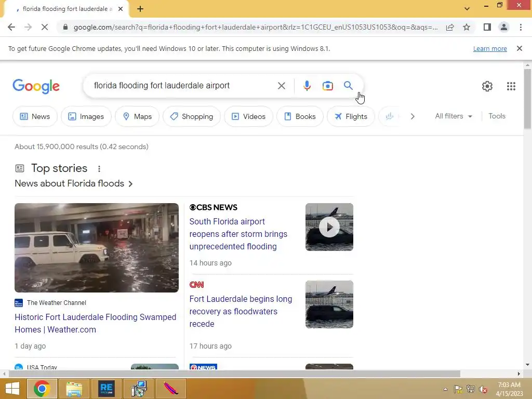Image resolution: width=532 pixels, height=399 pixels.
Task: Click the CNN story airport thumbnail
Action: pos(329,304)
